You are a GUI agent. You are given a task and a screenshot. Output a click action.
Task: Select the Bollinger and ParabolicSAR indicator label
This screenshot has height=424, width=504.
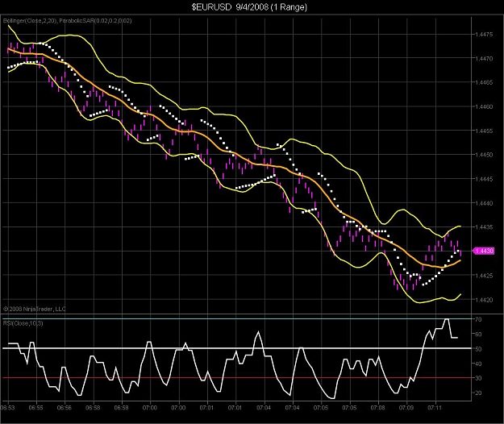(x=67, y=21)
